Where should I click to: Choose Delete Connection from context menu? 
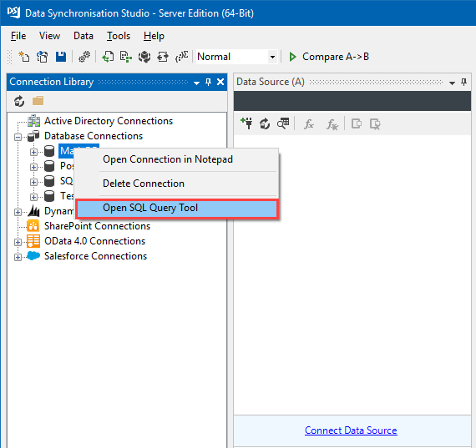click(x=177, y=184)
